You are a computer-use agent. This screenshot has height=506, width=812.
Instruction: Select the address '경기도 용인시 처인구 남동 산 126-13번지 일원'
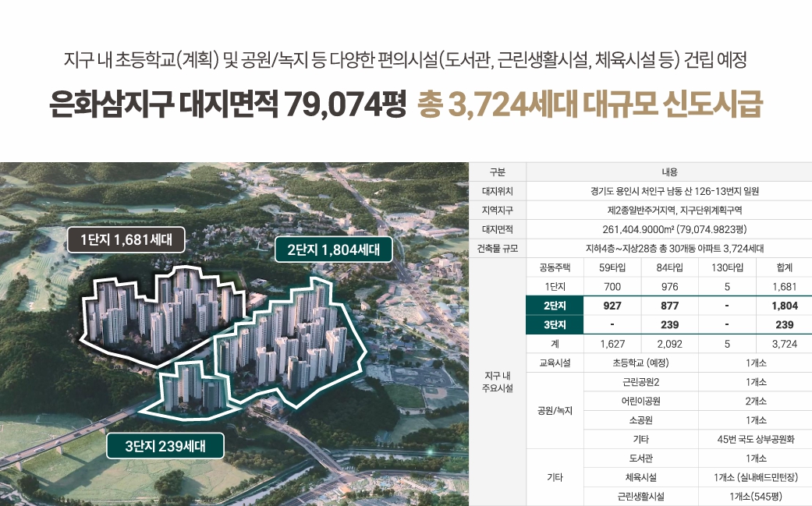(674, 191)
